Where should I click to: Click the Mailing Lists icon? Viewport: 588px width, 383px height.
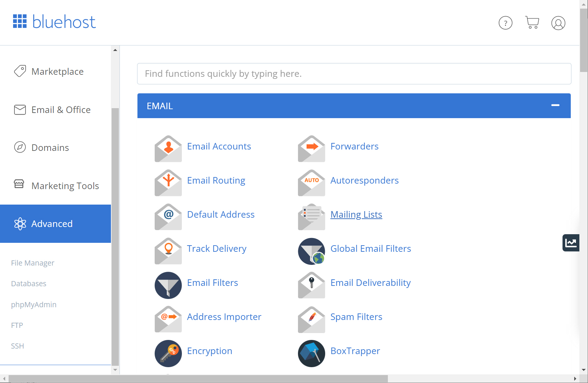(311, 217)
